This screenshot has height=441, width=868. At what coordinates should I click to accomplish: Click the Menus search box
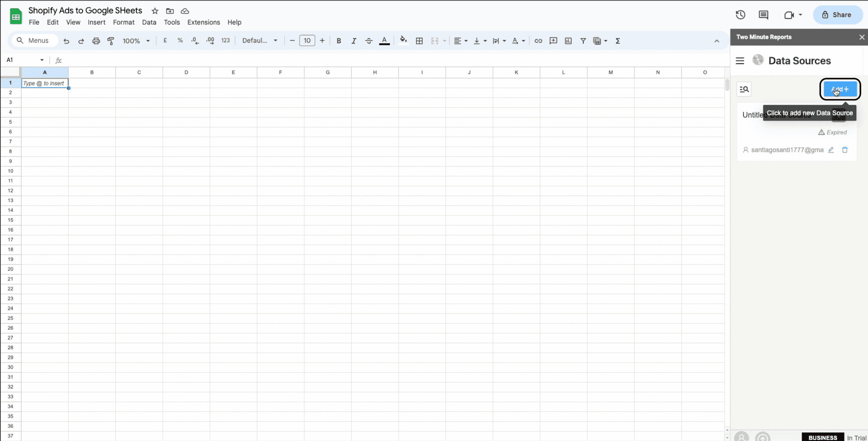[x=34, y=41]
